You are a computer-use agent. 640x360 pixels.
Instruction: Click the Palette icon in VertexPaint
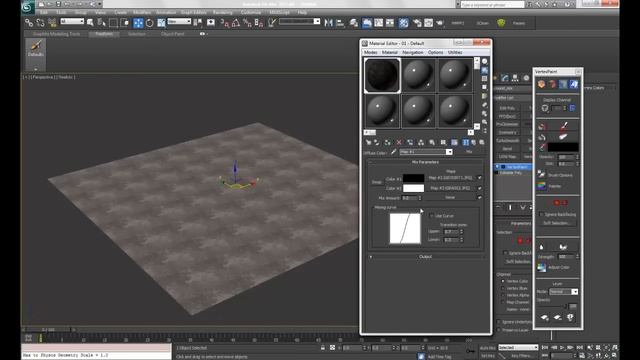[x=542, y=186]
